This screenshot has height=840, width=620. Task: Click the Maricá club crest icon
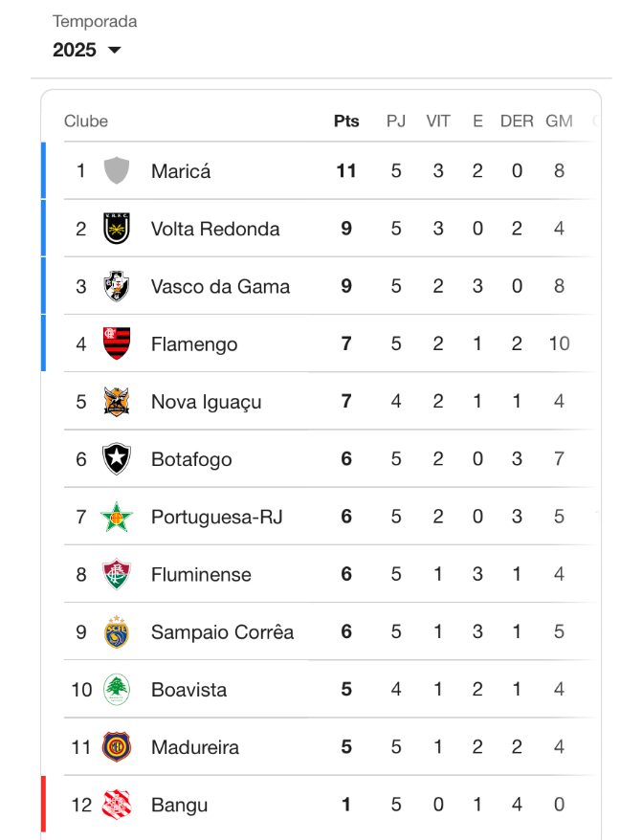pyautogui.click(x=117, y=171)
